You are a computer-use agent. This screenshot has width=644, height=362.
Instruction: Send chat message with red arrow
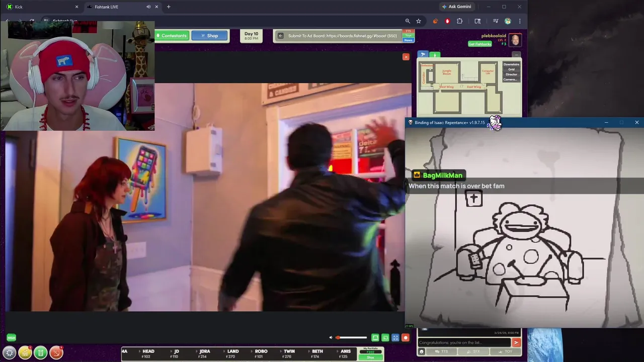[x=516, y=342]
